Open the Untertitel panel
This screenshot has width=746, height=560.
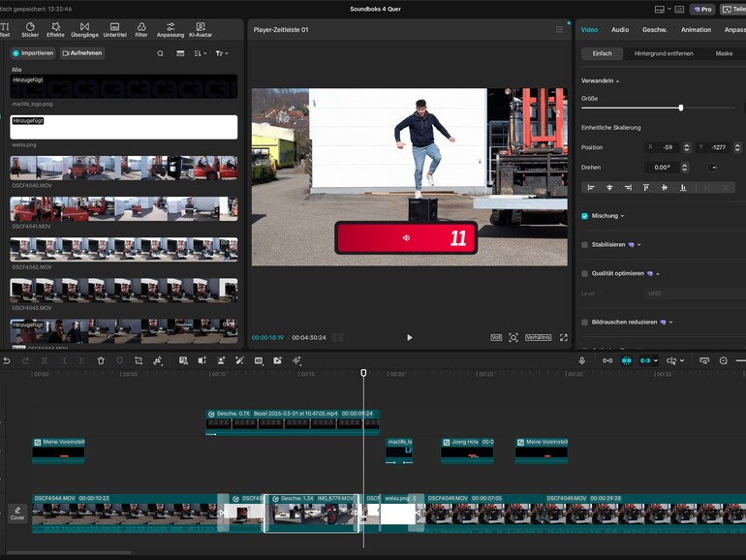[114, 29]
